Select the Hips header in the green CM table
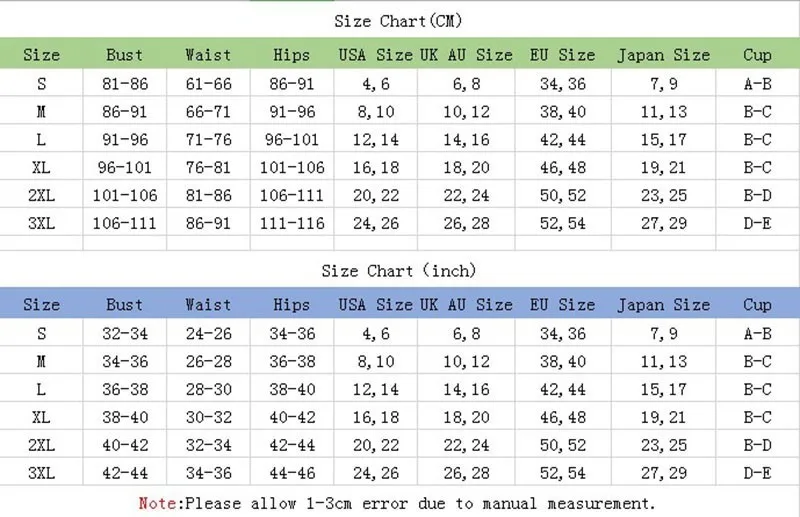 point(291,55)
